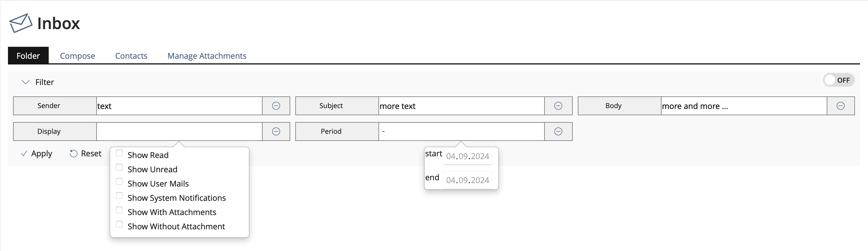Open the Period filter dropdown field
Screen dimensions: 868x251
tap(461, 131)
